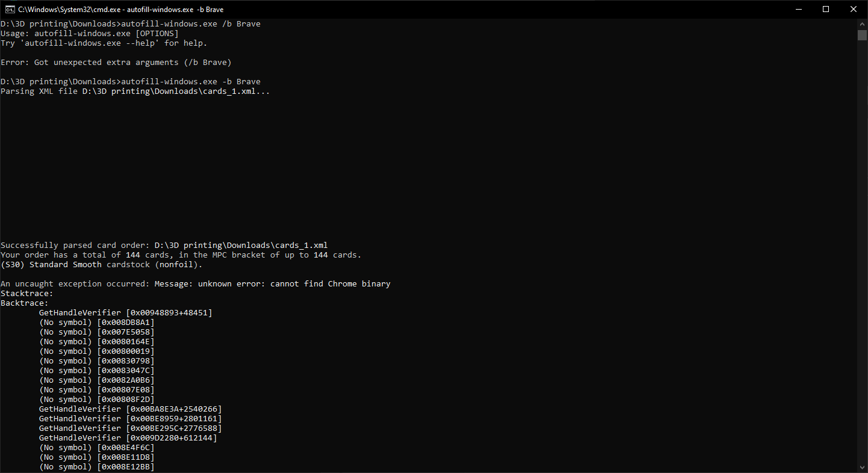The width and height of the screenshot is (868, 473).
Task: Click the scrollbar track below the thumb
Action: pyautogui.click(x=863, y=241)
